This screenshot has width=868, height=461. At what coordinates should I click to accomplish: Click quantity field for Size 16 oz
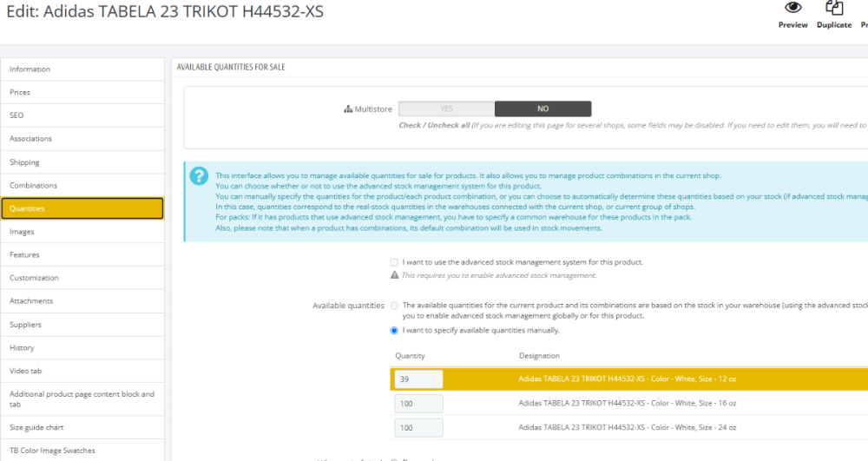(x=418, y=404)
